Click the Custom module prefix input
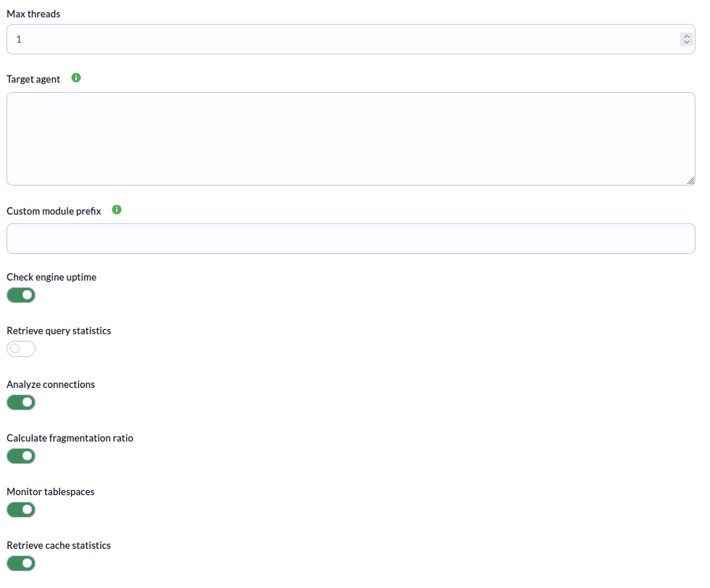Viewport: 710px width, 588px height. point(351,239)
